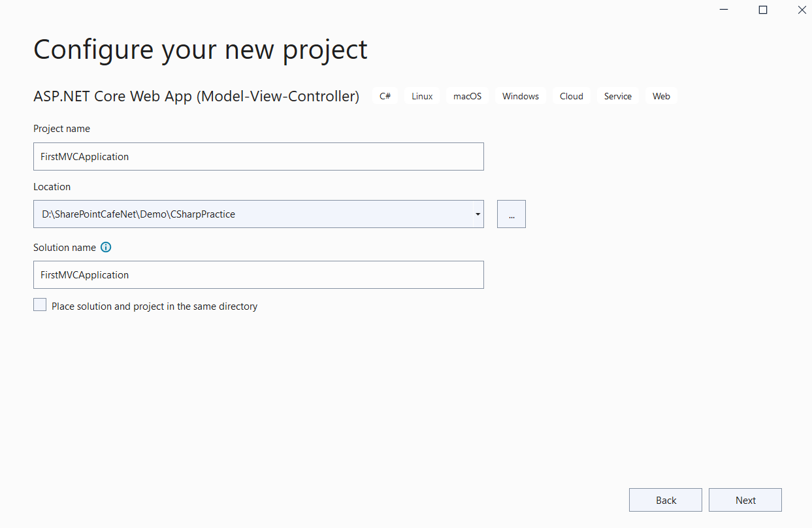Open the Location dropdown arrow
The width and height of the screenshot is (812, 528).
[478, 214]
